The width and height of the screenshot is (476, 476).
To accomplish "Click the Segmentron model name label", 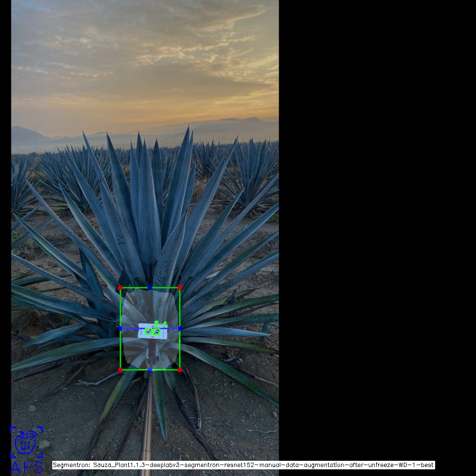I will 243,465.
